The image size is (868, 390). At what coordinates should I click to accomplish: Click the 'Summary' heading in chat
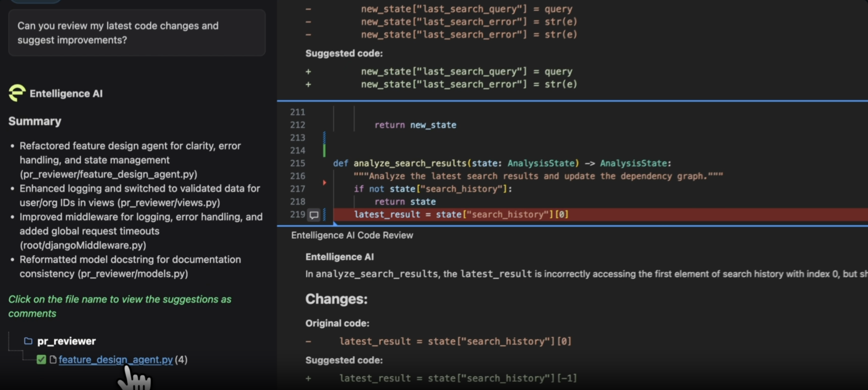click(35, 121)
